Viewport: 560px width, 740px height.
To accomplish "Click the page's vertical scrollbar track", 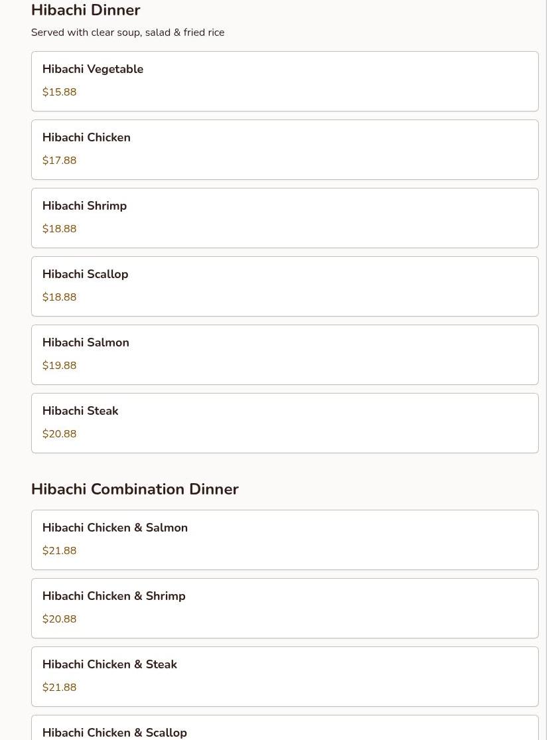I will tap(553, 370).
